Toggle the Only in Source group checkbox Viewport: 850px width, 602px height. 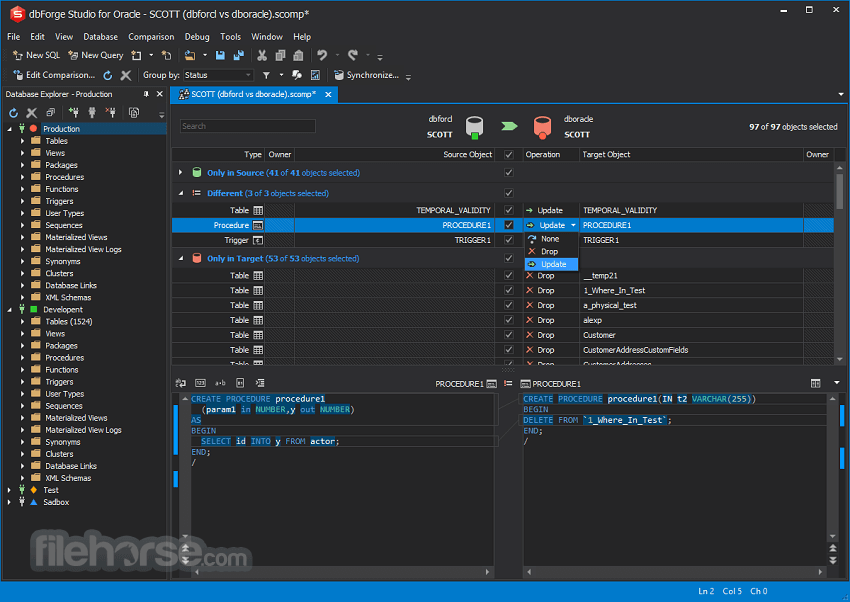coord(508,172)
